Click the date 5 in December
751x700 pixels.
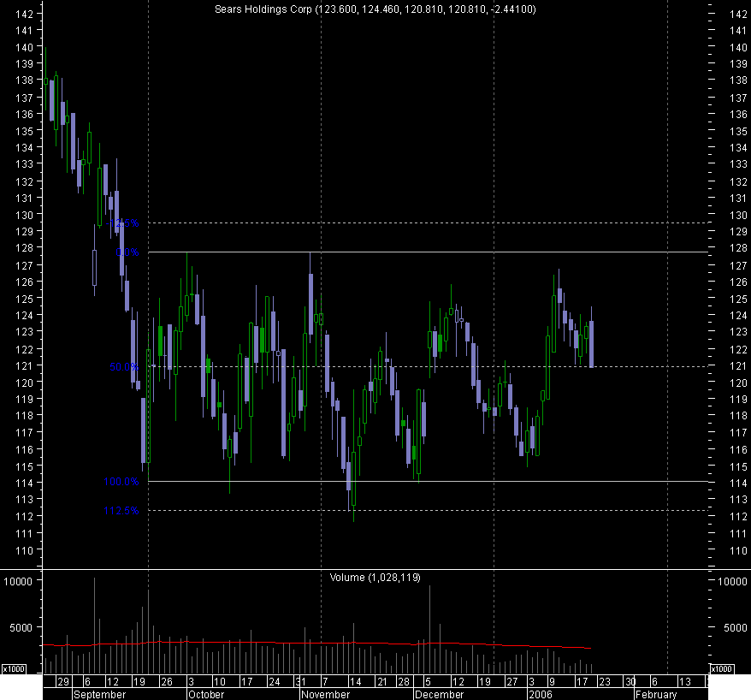click(429, 681)
